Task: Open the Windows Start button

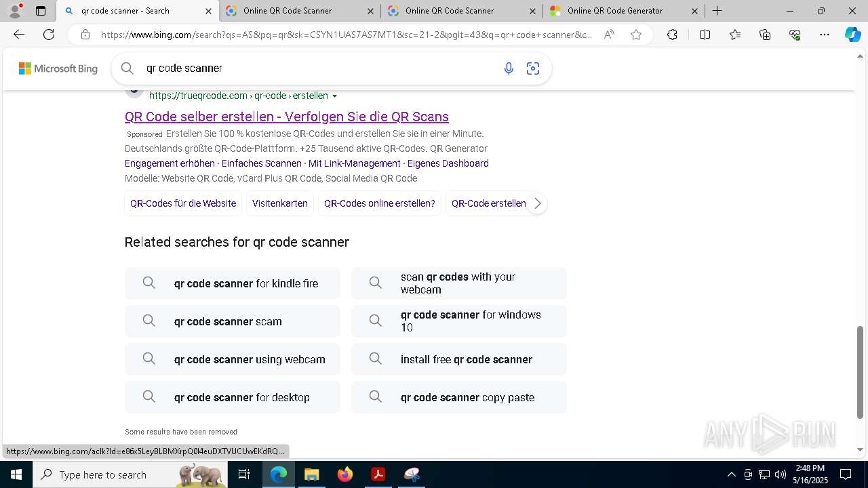Action: click(16, 474)
